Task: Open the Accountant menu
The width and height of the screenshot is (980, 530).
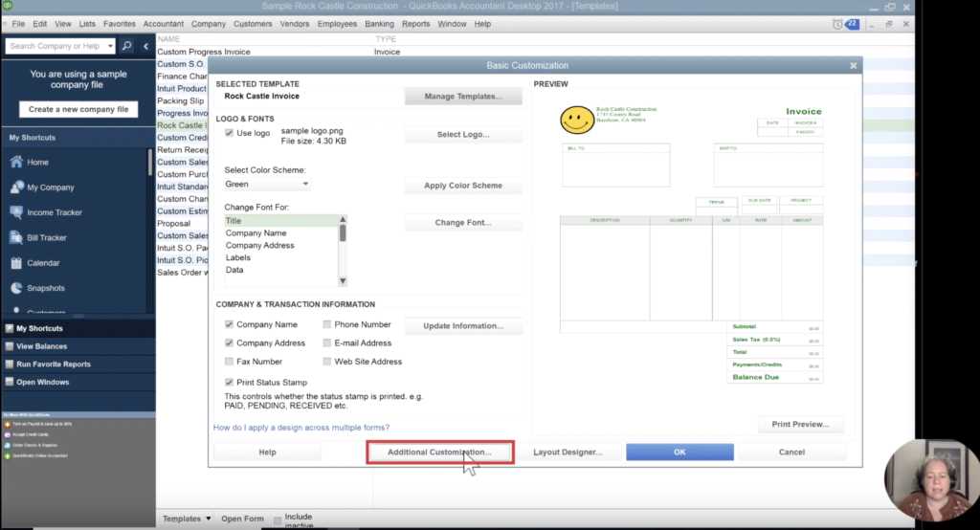Action: (163, 24)
